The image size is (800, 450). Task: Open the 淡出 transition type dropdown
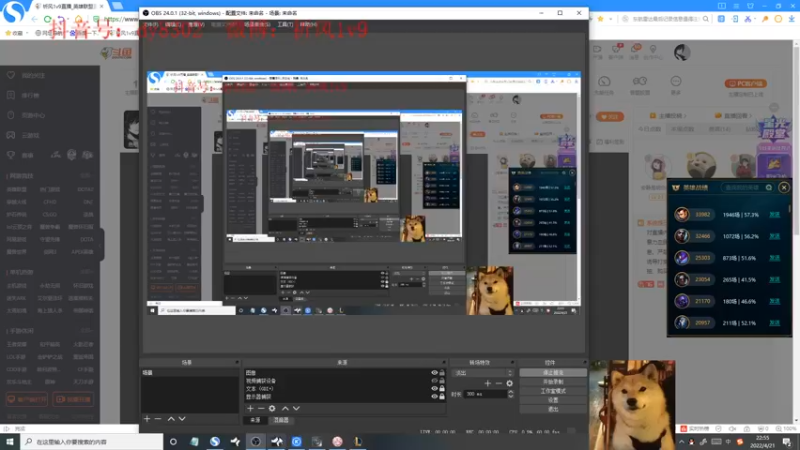point(483,373)
